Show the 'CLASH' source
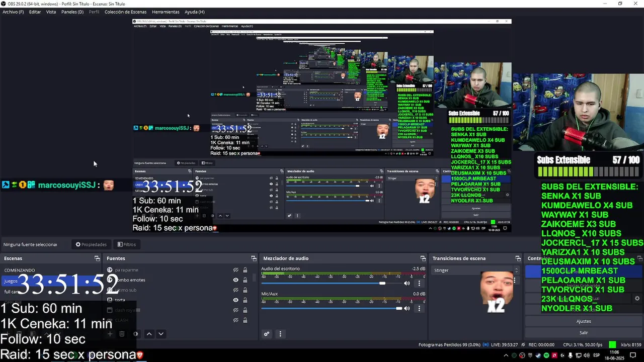Screen dimensions: 644x362 (235, 320)
